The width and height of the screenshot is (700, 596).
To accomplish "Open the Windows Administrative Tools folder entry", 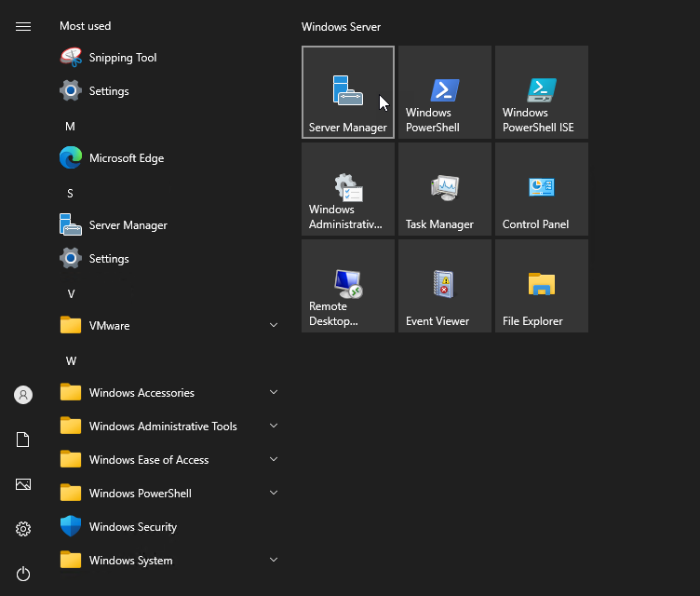I will tap(170, 427).
